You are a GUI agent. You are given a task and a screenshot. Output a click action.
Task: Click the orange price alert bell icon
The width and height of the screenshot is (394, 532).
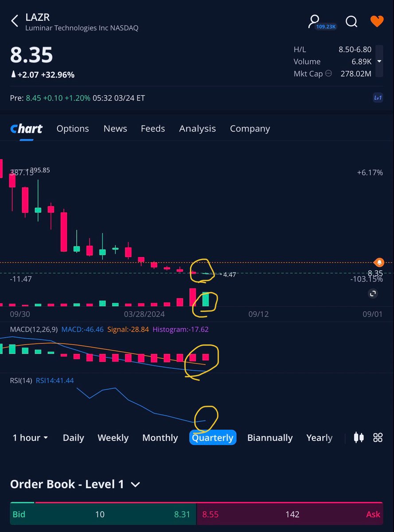click(378, 262)
